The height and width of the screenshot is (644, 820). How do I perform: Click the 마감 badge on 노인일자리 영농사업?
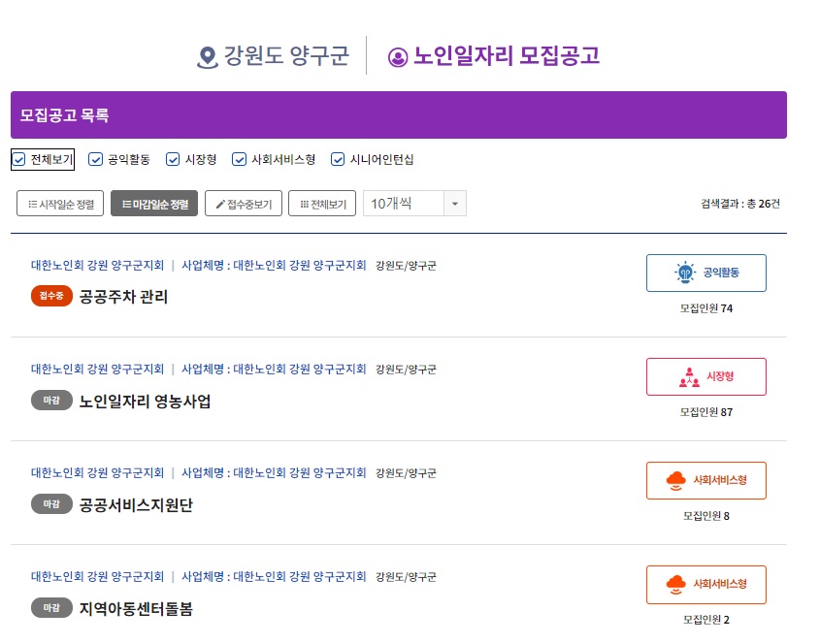pyautogui.click(x=51, y=400)
